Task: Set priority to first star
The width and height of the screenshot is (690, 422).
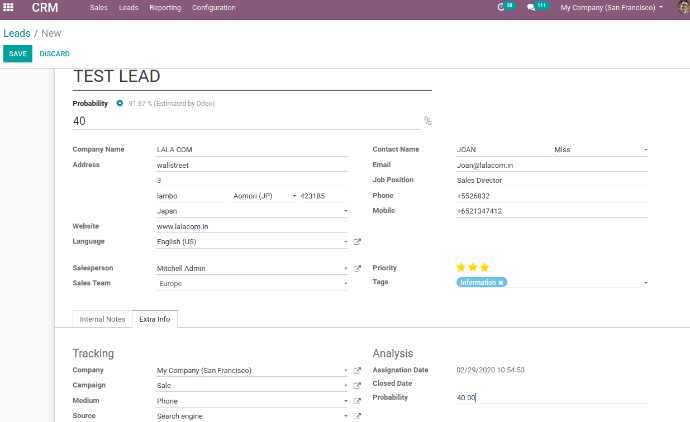Action: tap(461, 267)
